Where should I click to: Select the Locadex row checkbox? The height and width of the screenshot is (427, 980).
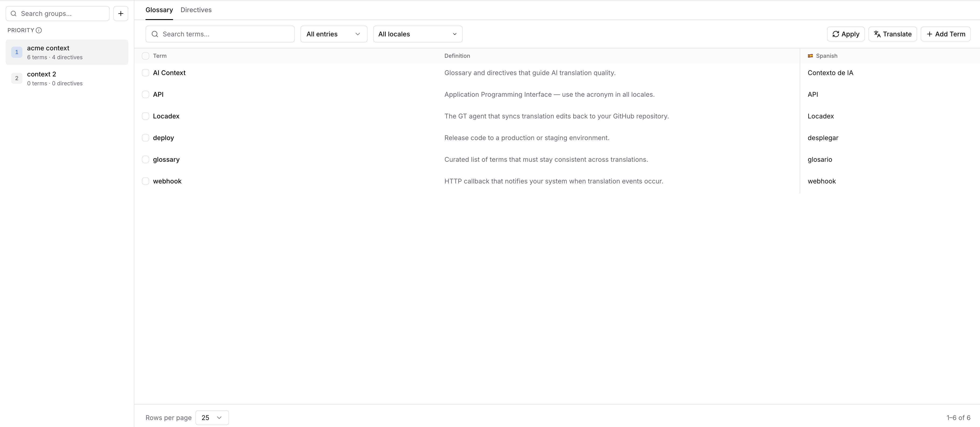145,116
